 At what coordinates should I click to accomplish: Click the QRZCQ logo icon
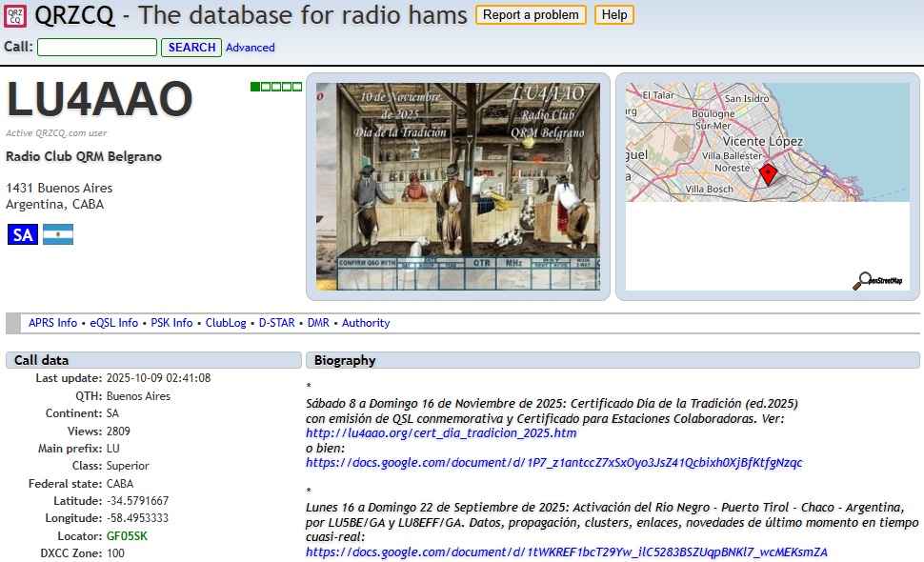[x=15, y=15]
